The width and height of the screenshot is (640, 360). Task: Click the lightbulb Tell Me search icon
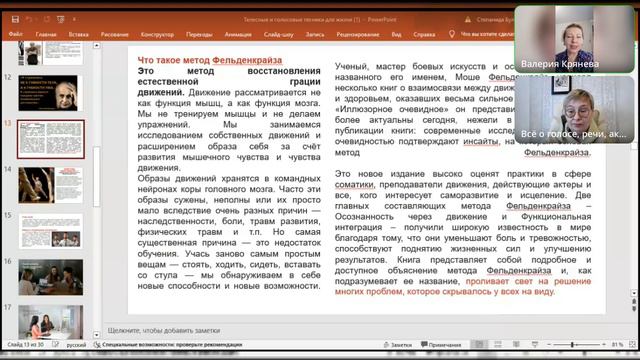pyautogui.click(x=451, y=34)
